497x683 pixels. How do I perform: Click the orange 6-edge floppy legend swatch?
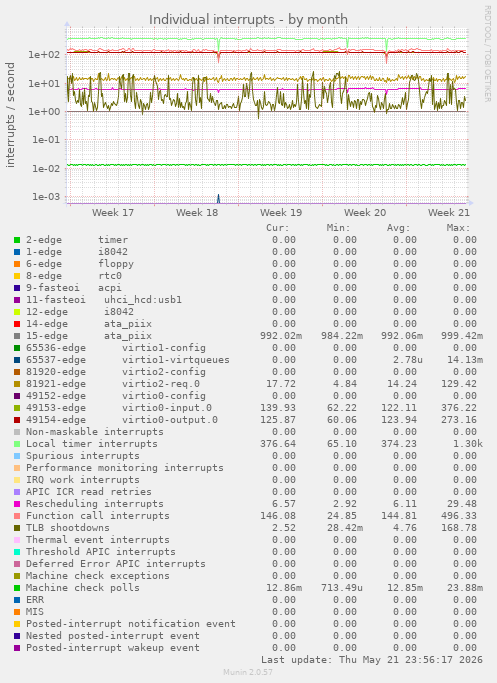coord(17,264)
